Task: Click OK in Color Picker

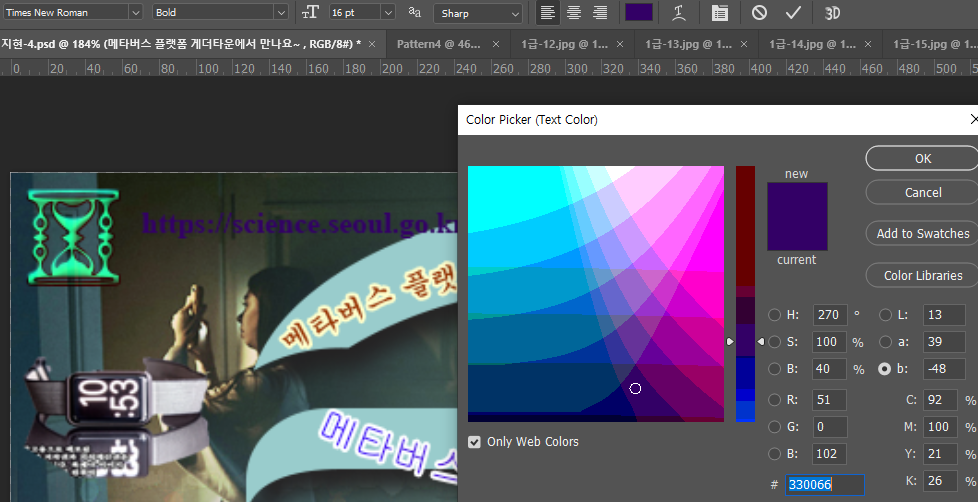Action: click(x=922, y=158)
